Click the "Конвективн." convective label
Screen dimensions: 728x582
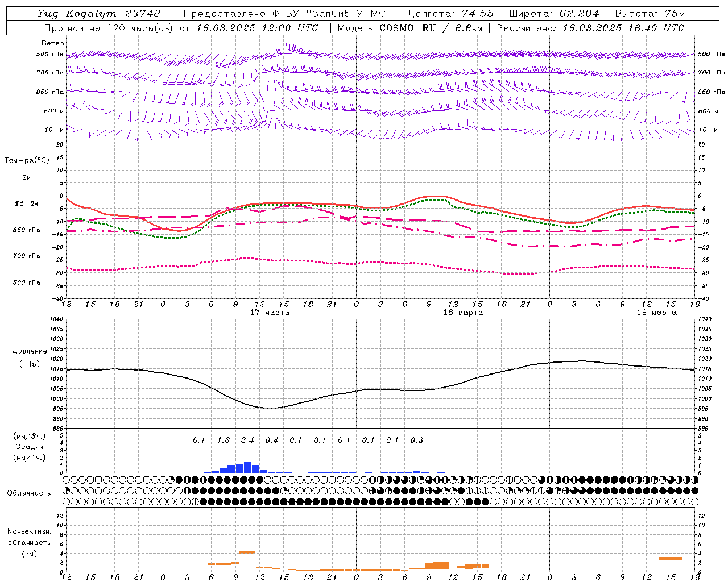pos(30,531)
